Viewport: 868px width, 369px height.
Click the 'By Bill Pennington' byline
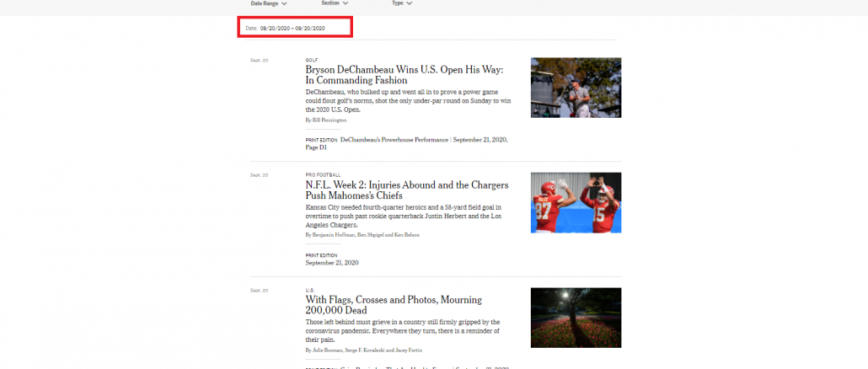[x=326, y=120]
